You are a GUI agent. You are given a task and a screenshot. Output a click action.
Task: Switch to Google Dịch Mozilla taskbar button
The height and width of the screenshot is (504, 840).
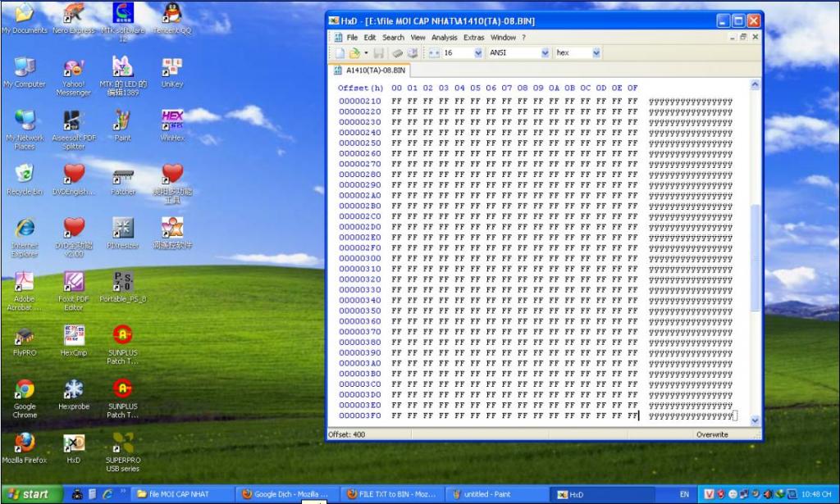(288, 494)
